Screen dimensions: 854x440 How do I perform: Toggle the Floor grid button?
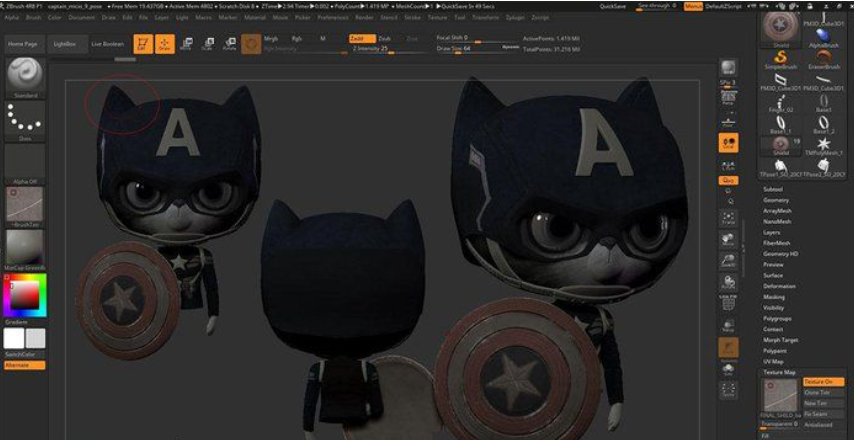[728, 121]
